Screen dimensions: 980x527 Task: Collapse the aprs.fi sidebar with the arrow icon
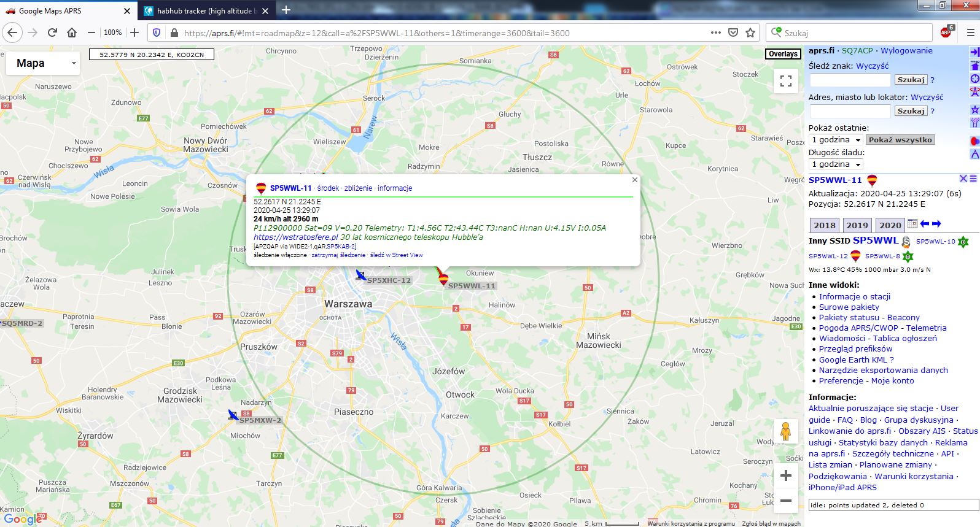point(974,52)
